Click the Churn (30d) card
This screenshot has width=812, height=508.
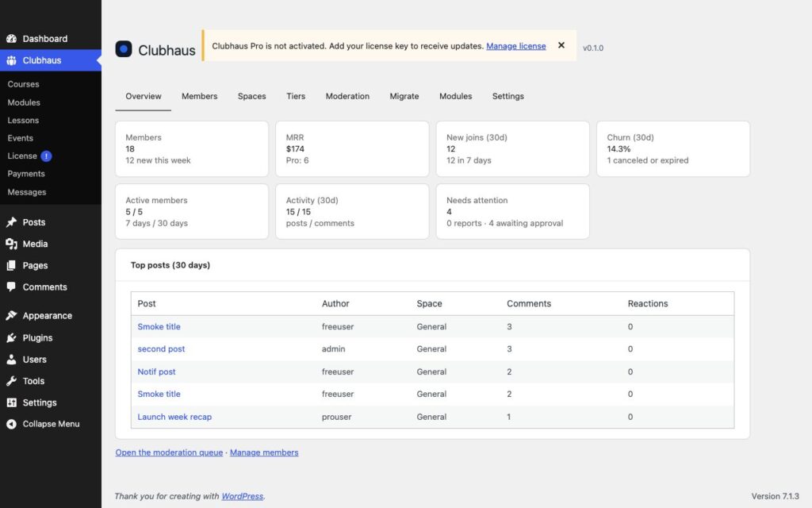(x=673, y=148)
